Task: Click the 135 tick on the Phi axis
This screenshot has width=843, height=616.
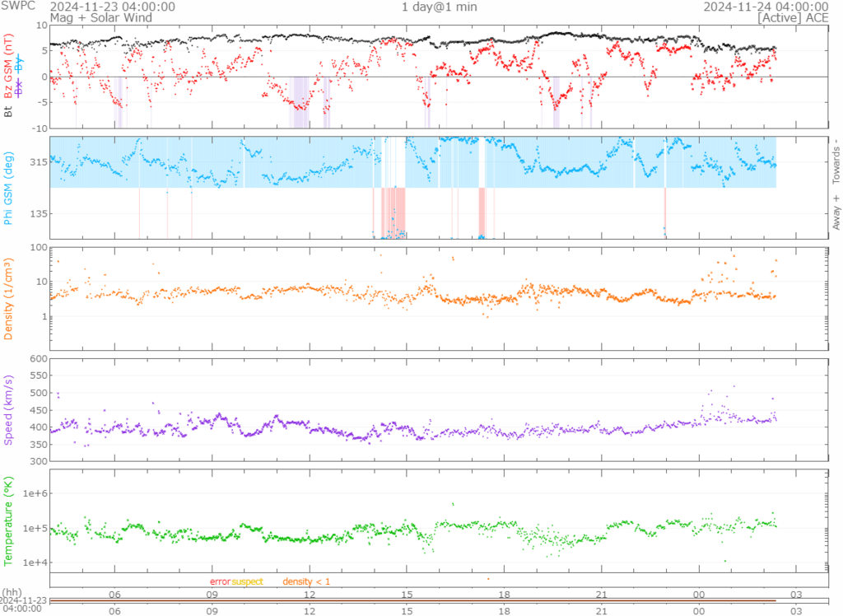Action: pos(40,213)
